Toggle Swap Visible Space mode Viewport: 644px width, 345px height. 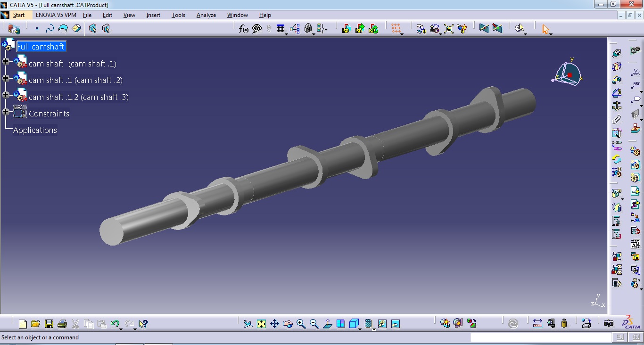coord(395,324)
